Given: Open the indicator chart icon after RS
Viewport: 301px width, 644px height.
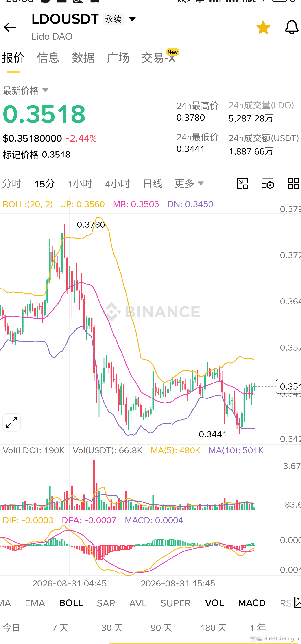Looking at the screenshot, I should pyautogui.click(x=297, y=603).
